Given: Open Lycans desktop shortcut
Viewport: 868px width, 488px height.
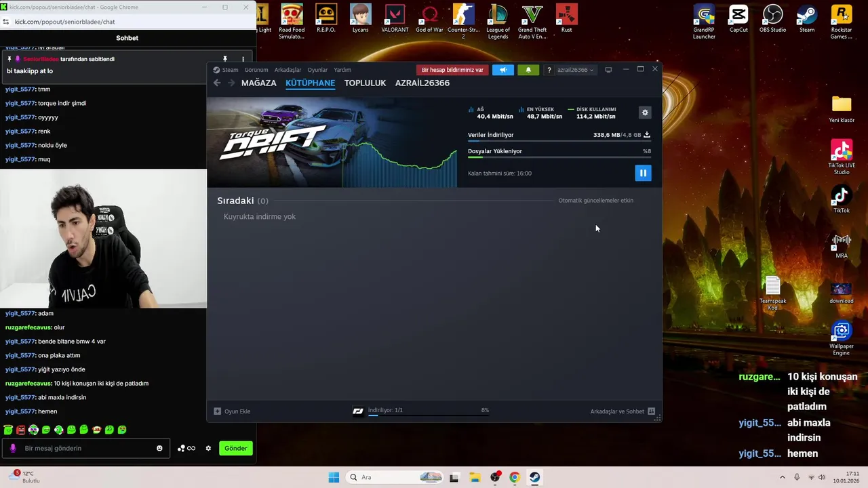Looking at the screenshot, I should (x=361, y=19).
